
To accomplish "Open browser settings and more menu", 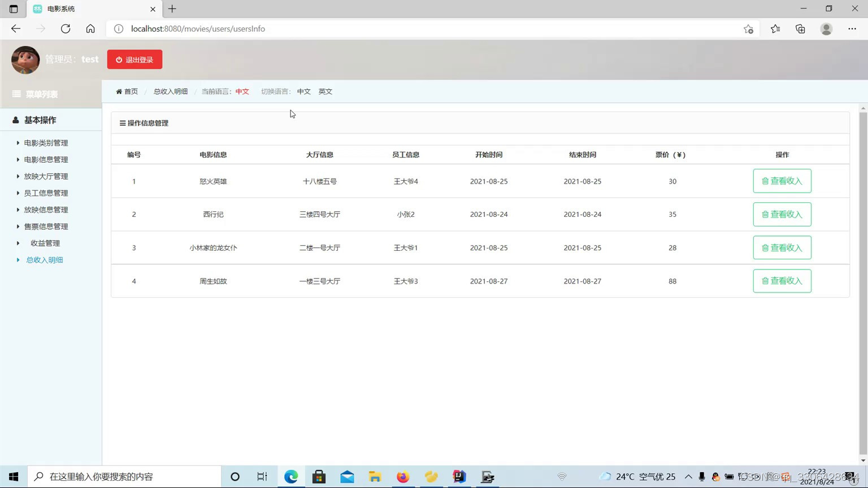I will coord(852,29).
